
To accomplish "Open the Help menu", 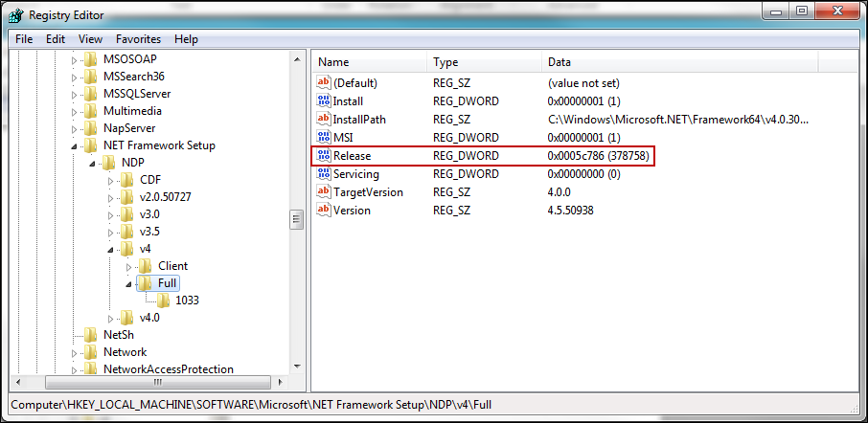I will pyautogui.click(x=186, y=39).
